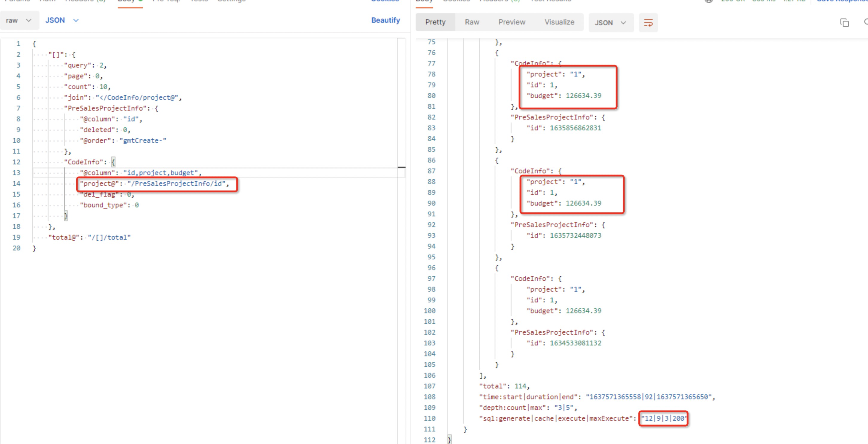This screenshot has height=444, width=868.
Task: Click line number 12 in request editor
Action: pos(16,162)
